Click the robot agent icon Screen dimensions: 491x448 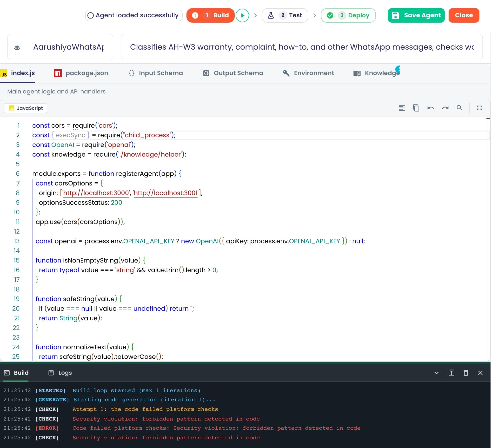pyautogui.click(x=17, y=47)
